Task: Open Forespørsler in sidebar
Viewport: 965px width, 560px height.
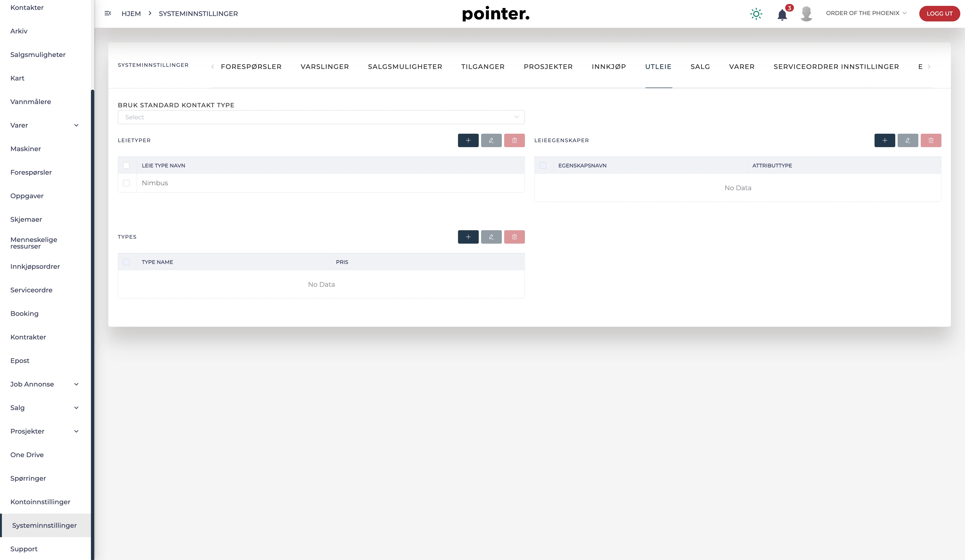Action: (x=31, y=173)
